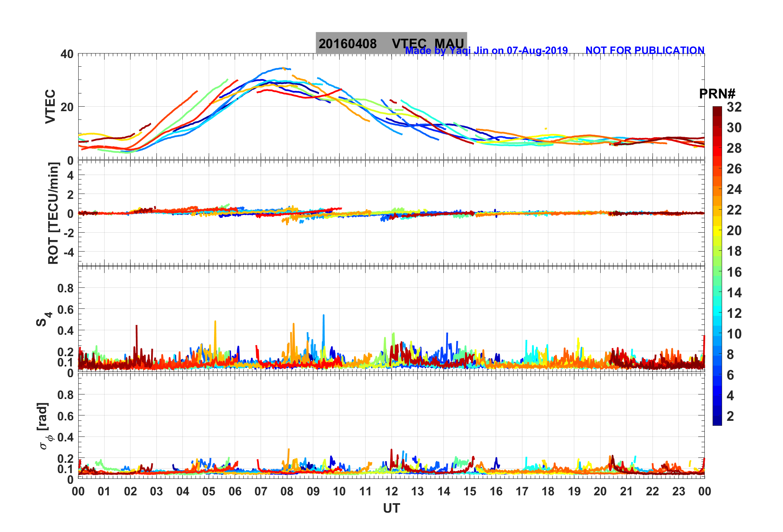Click the UT axis hour label 07
Viewport: 783px width, 532px height.
[x=261, y=492]
